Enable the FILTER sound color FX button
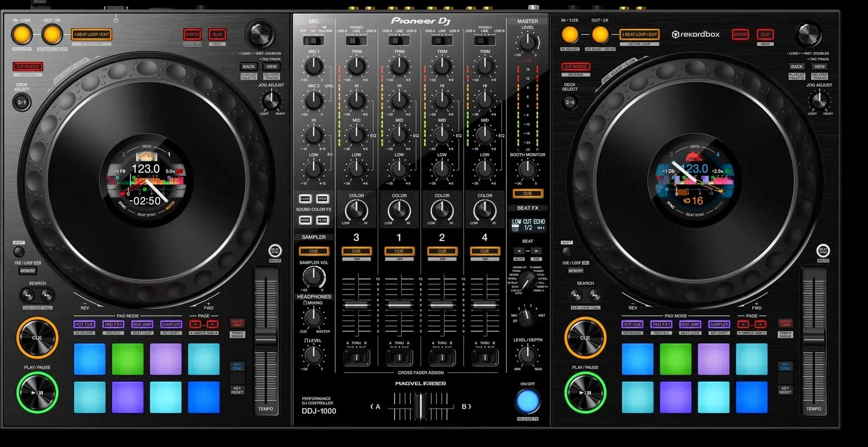This screenshot has width=868, height=447. click(x=322, y=220)
